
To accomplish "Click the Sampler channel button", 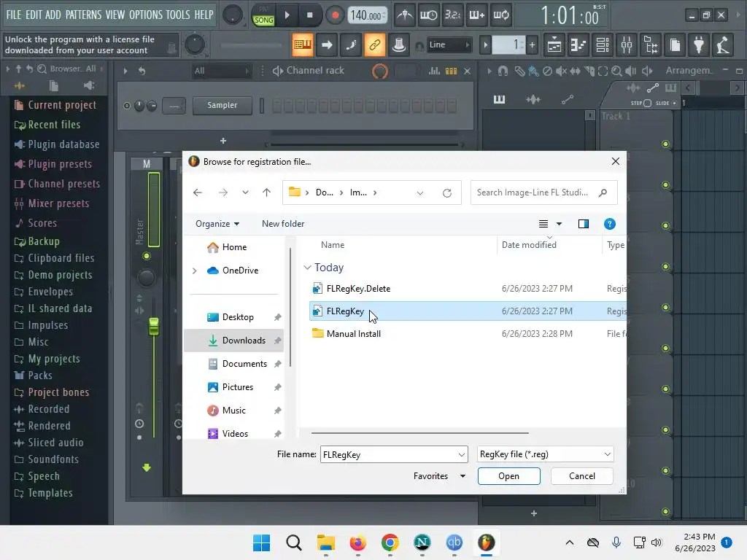I will [222, 105].
